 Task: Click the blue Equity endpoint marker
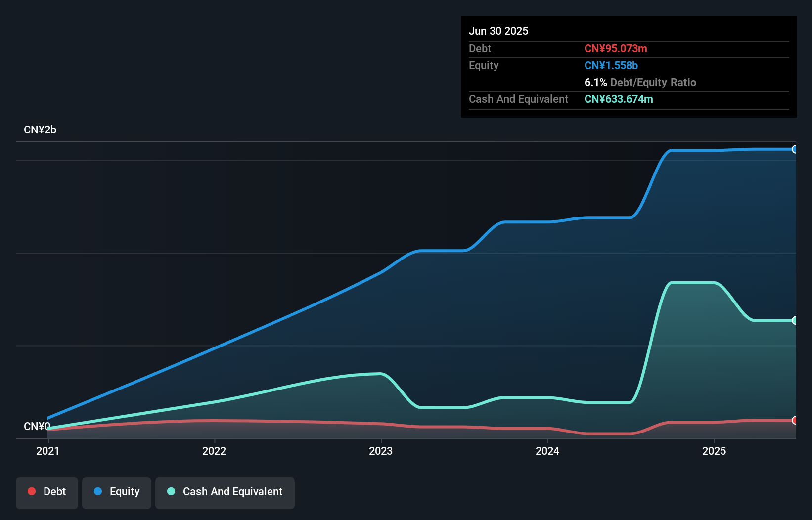[795, 149]
